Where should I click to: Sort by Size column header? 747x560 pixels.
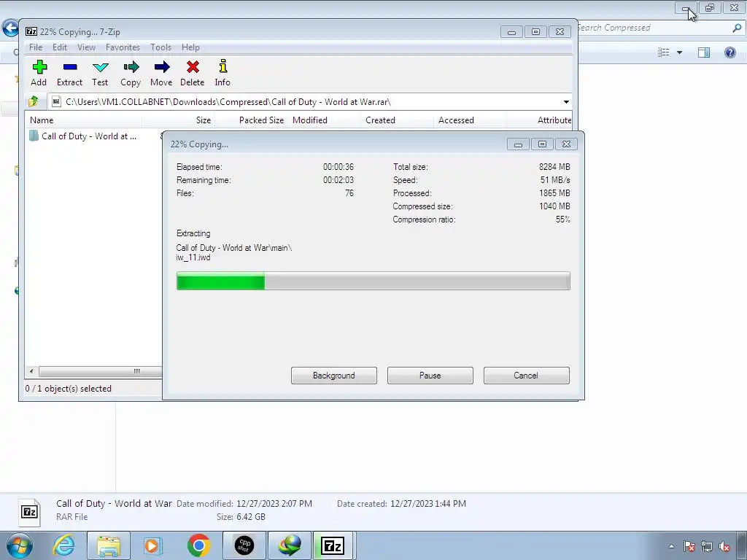coord(179,120)
